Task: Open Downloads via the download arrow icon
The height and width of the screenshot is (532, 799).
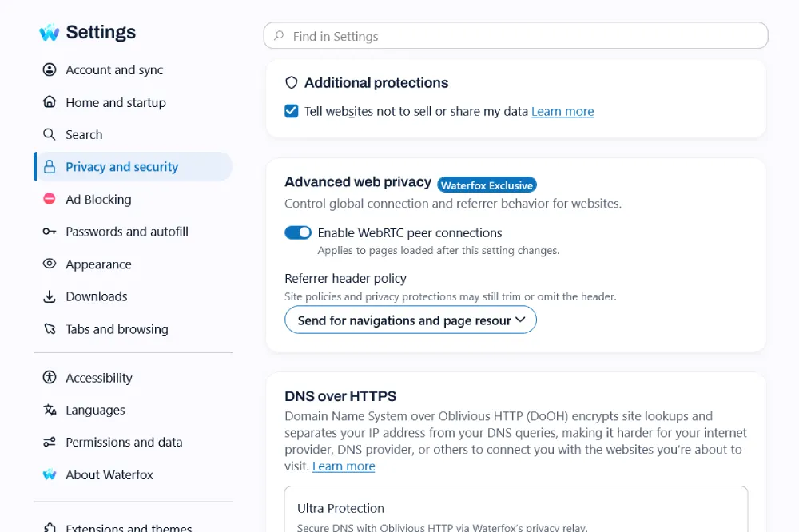Action: [x=50, y=296]
